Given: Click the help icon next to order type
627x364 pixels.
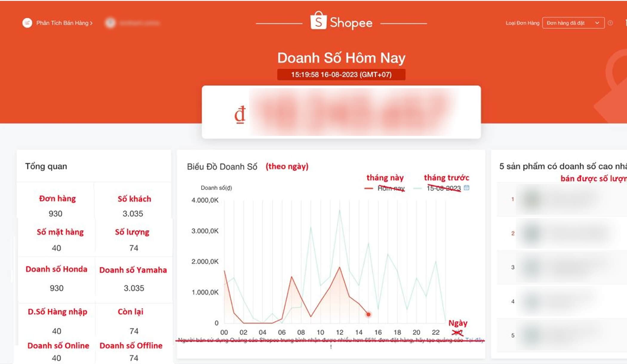Looking at the screenshot, I should coord(610,23).
